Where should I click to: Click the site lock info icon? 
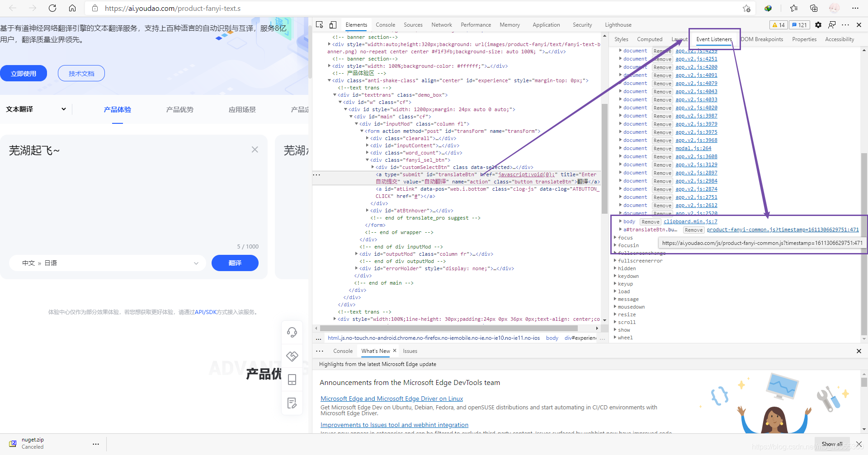pos(94,8)
